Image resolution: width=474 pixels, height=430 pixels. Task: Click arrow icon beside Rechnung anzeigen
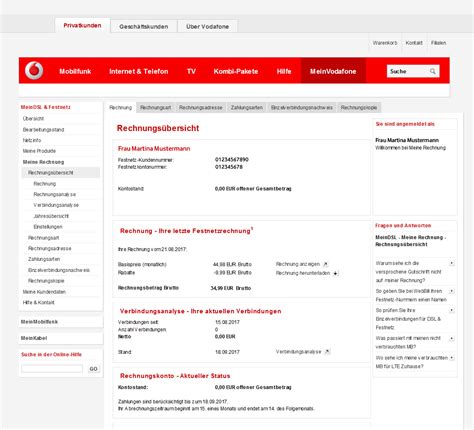(326, 264)
